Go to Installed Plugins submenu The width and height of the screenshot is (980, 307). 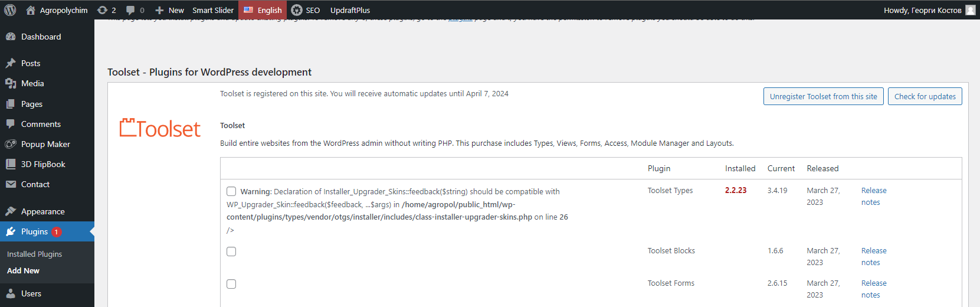click(34, 254)
